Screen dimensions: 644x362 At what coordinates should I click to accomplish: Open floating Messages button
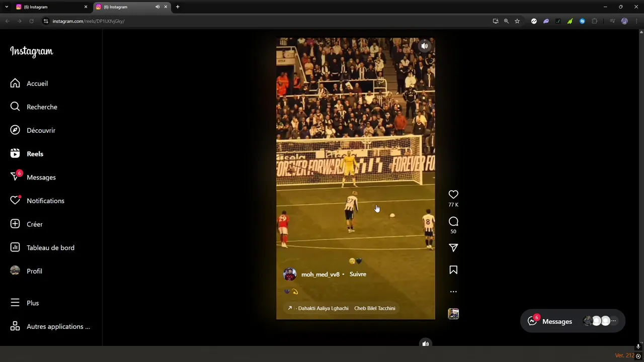pos(573,321)
